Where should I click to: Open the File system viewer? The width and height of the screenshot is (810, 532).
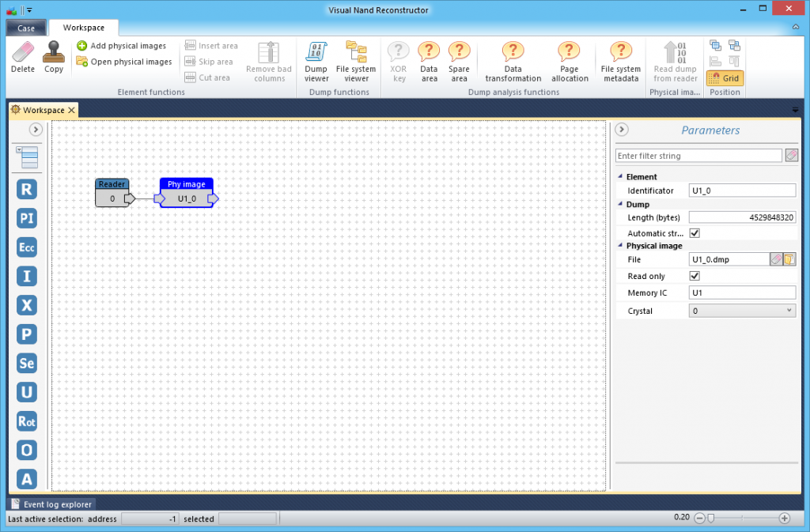pyautogui.click(x=356, y=62)
